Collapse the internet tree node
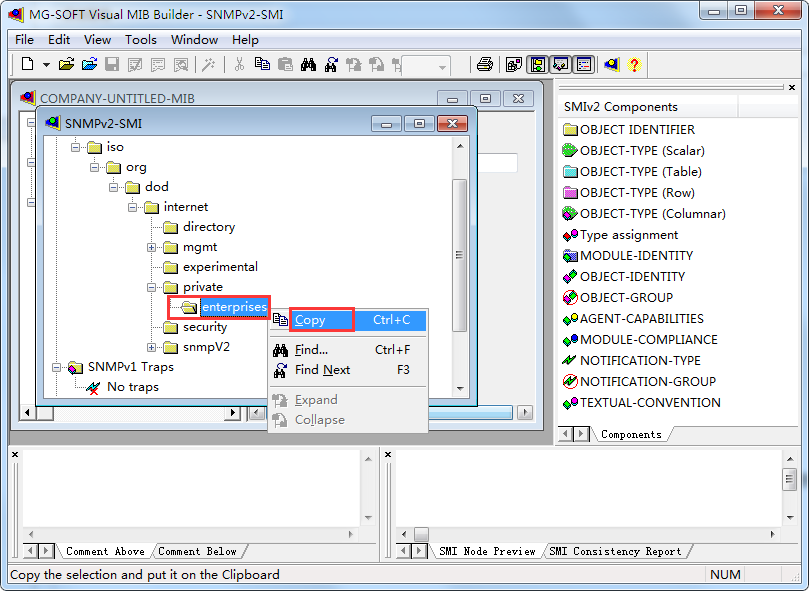This screenshot has height=591, width=809. click(x=132, y=207)
